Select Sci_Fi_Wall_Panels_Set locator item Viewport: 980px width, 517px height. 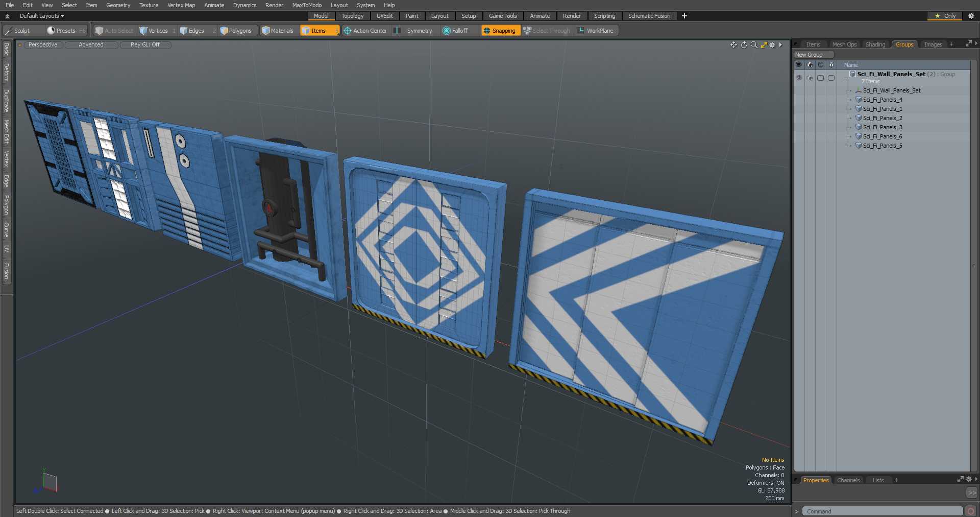pyautogui.click(x=891, y=90)
